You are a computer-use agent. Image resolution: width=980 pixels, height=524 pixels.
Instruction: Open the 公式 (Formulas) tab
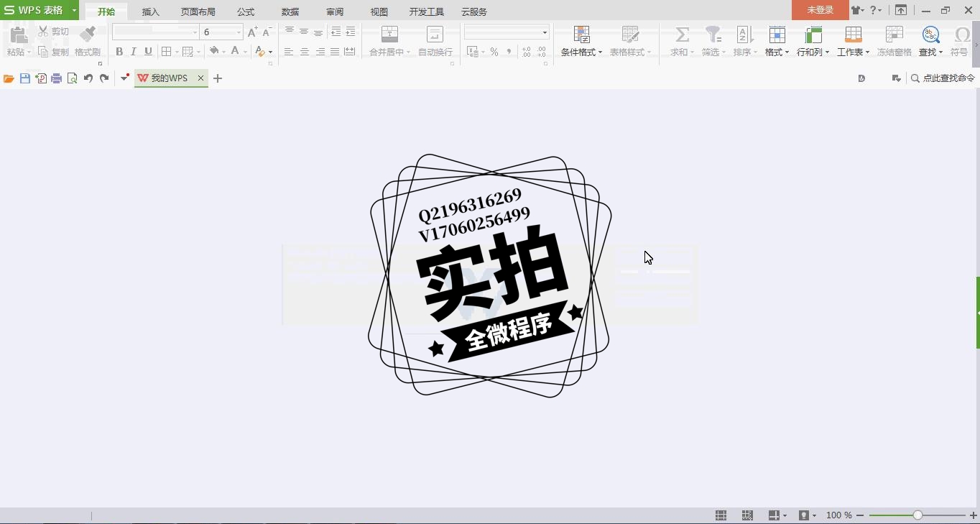(246, 12)
